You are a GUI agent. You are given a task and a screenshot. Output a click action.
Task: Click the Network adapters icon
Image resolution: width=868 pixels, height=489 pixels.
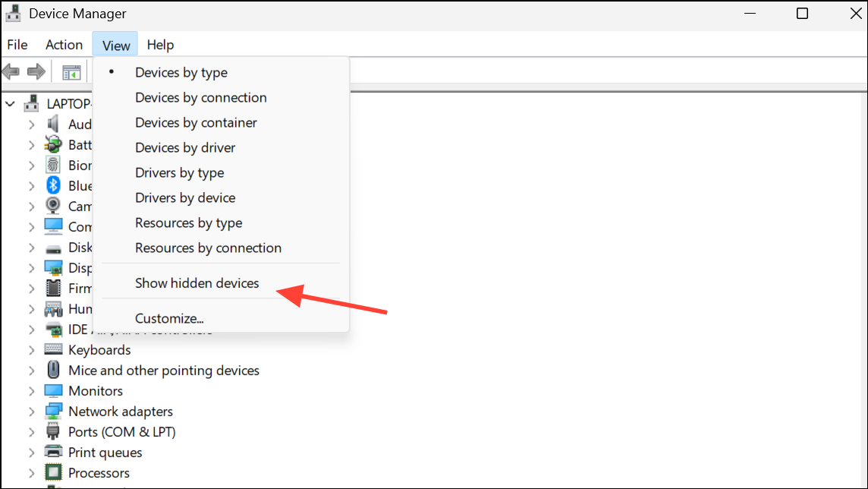click(x=53, y=412)
